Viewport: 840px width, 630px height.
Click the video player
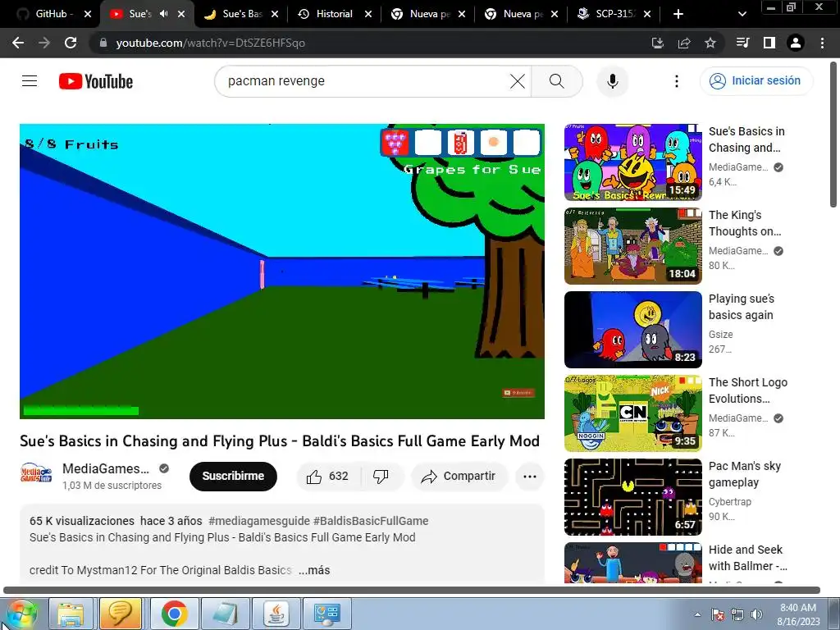(x=282, y=271)
